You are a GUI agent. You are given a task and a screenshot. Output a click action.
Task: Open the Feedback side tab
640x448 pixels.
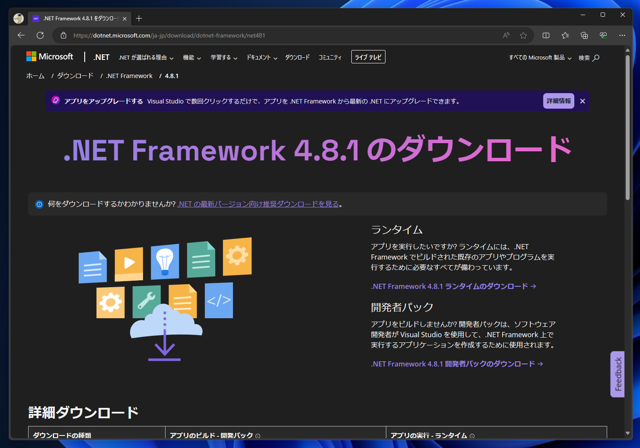pyautogui.click(x=618, y=374)
